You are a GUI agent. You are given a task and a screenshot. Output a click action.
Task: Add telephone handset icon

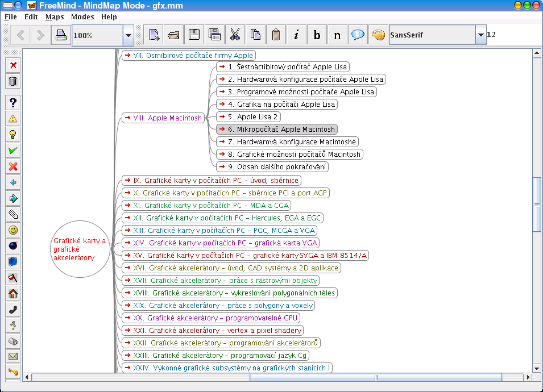click(13, 310)
